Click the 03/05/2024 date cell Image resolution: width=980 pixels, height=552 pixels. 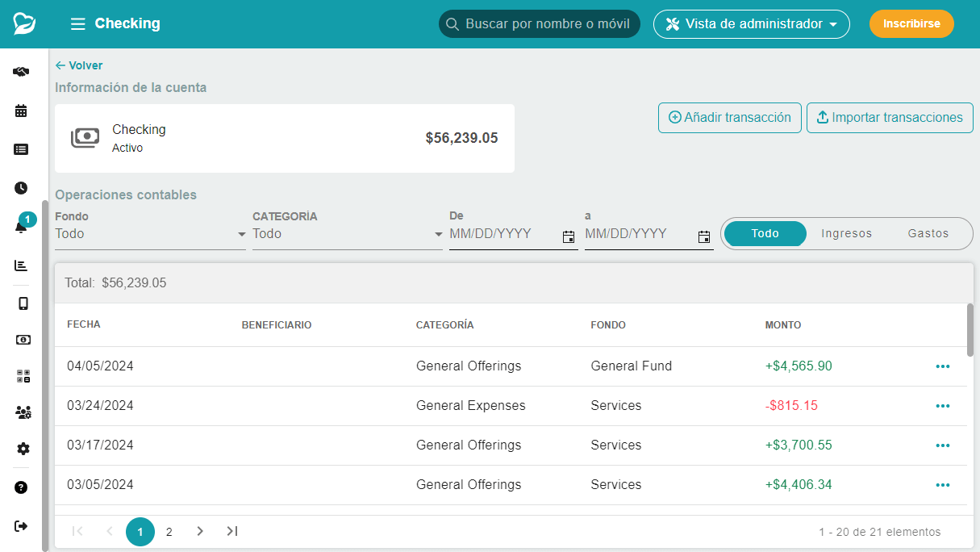click(x=100, y=485)
